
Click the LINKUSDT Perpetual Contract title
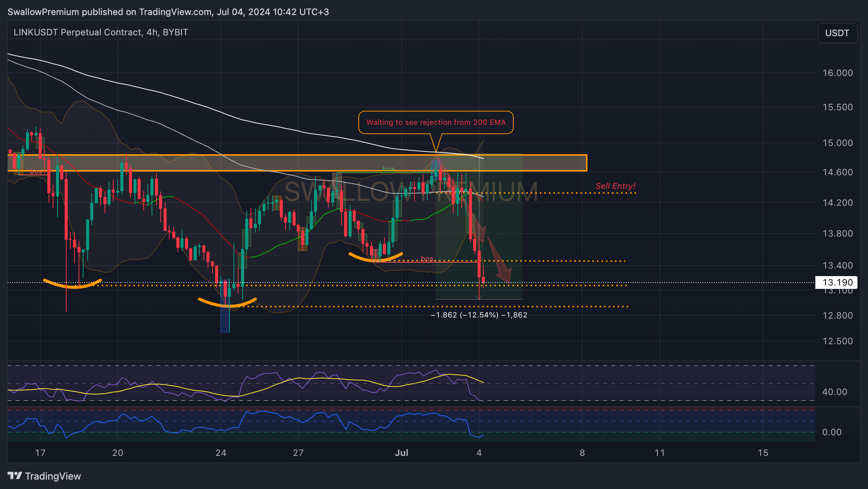pos(101,32)
